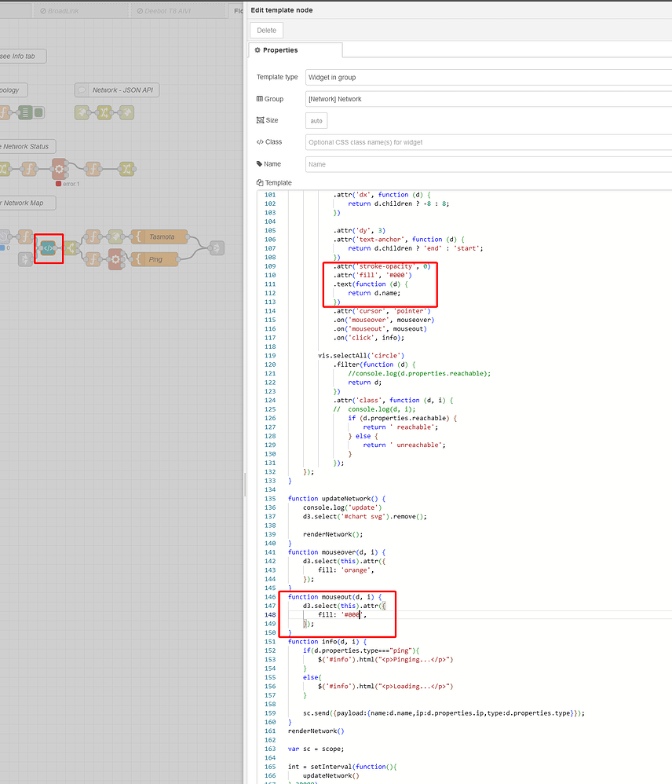Click the link out node right of Tasmota
Image resolution: width=672 pixels, height=784 pixels.
click(216, 247)
